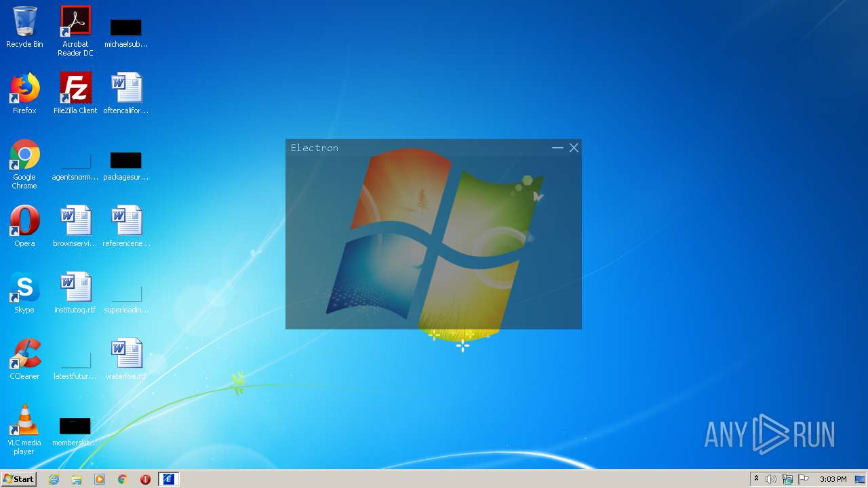Open FileZilla Client shortcut
This screenshot has height=488, width=868.
tap(75, 94)
